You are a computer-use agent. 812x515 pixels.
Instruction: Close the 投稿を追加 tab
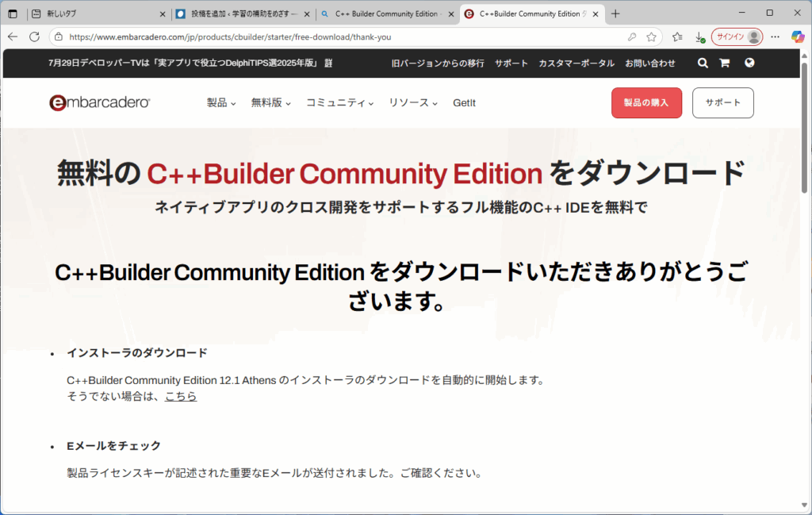(x=307, y=14)
